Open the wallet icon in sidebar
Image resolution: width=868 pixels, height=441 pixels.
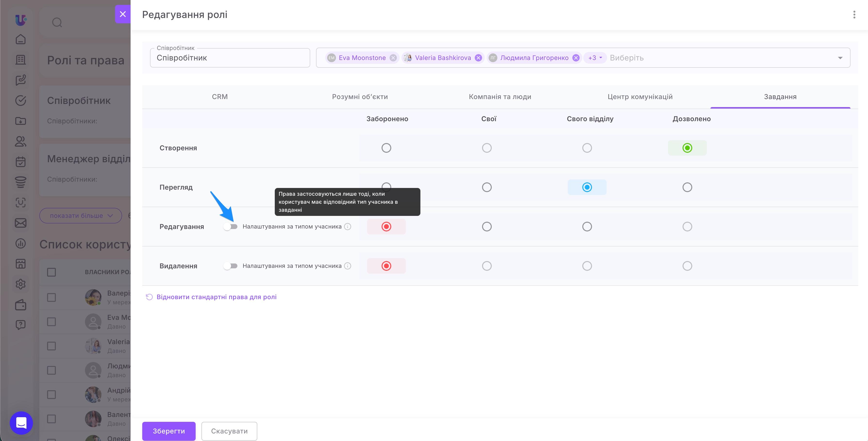21,305
